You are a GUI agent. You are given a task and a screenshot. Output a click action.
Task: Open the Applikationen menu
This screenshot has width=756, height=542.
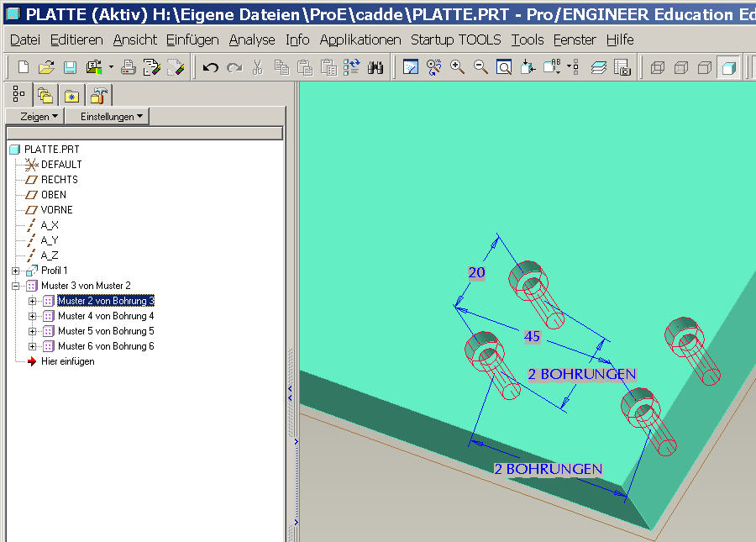pyautogui.click(x=360, y=39)
